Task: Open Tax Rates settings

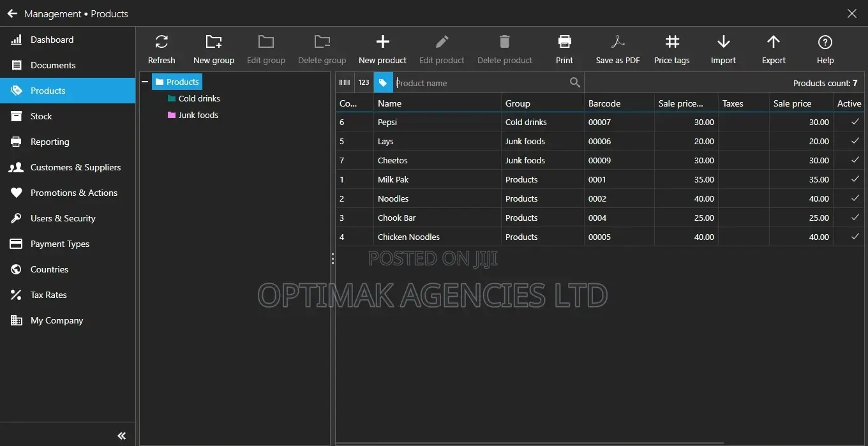Action: (68, 295)
